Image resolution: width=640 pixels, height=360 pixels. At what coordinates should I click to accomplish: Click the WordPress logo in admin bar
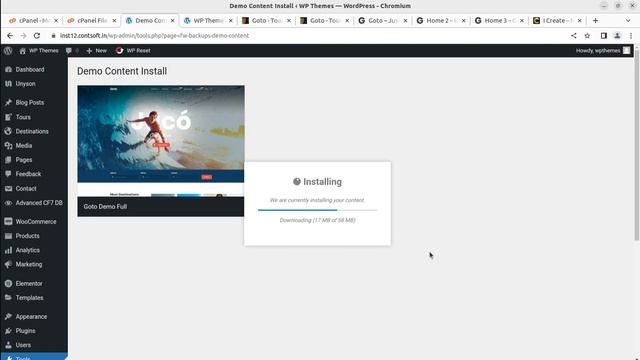pyautogui.click(x=8, y=51)
